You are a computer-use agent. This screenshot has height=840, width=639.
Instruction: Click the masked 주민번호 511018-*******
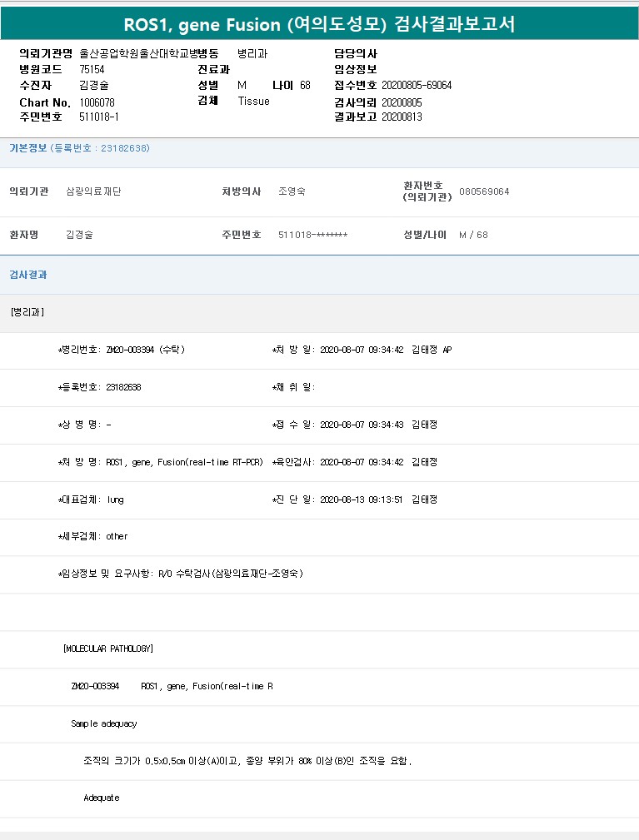(312, 235)
